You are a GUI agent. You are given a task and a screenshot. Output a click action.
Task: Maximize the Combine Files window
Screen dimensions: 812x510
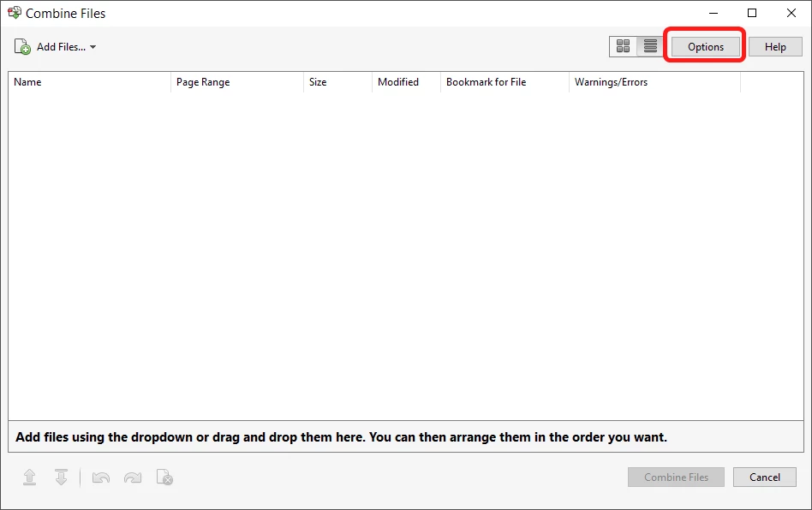752,13
